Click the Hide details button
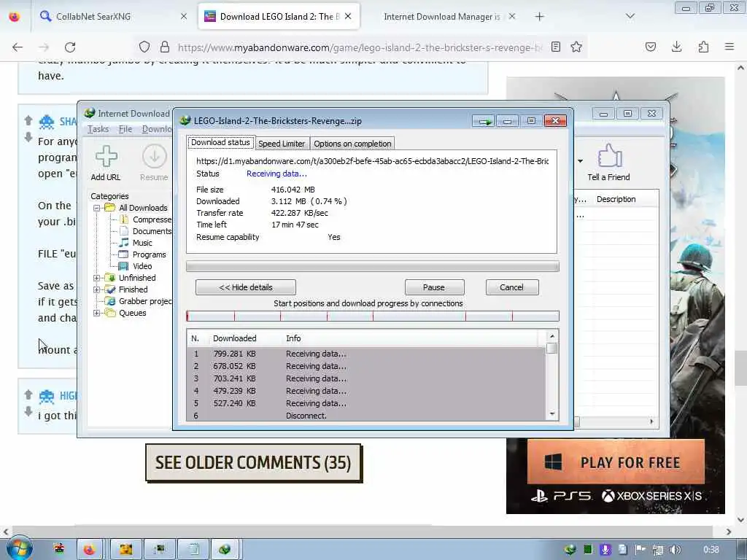The width and height of the screenshot is (747, 560). tap(246, 287)
